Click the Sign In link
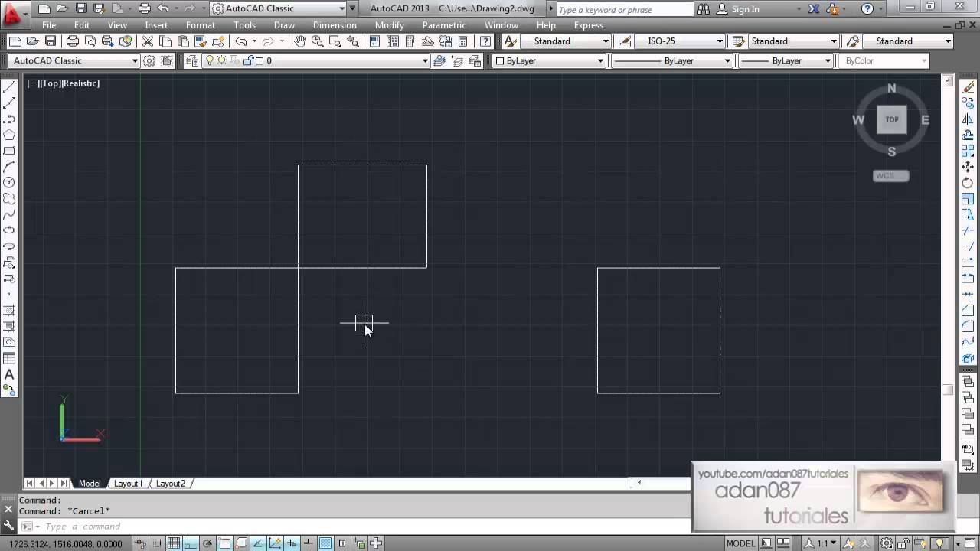980x551 pixels. [x=745, y=9]
